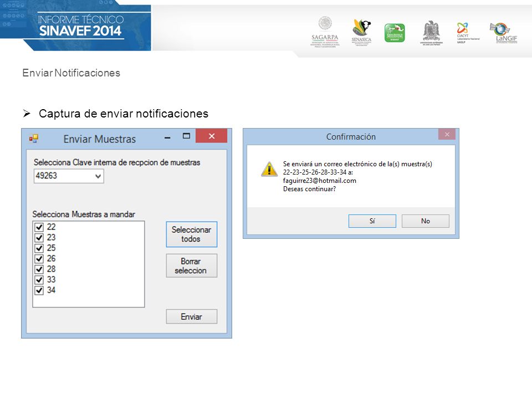The image size is (532, 399).
Task: Click Borrar seleccion button
Action: (x=191, y=265)
